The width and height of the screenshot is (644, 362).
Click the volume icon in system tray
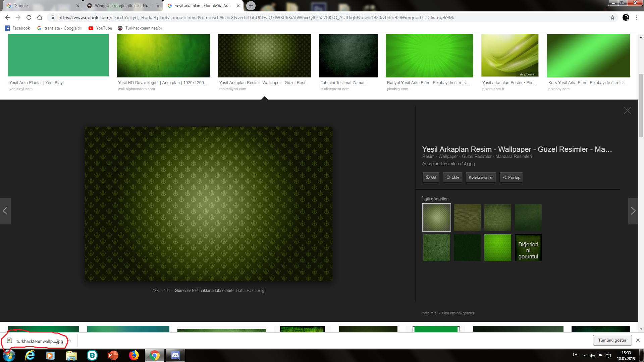592,356
